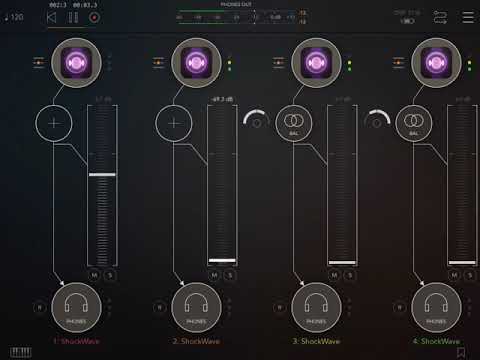The height and width of the screenshot is (360, 480).
Task: Select PHONES output of channel 2
Action: tap(196, 307)
